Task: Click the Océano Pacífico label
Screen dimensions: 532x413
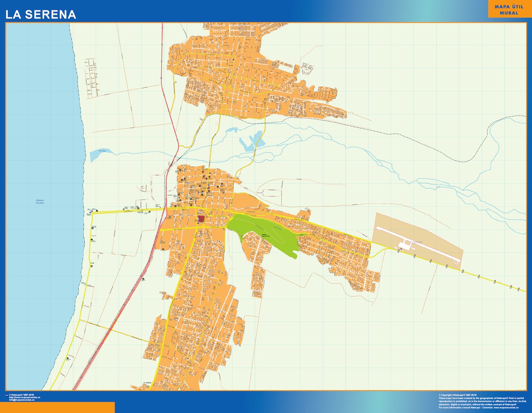Action: pyautogui.click(x=40, y=202)
